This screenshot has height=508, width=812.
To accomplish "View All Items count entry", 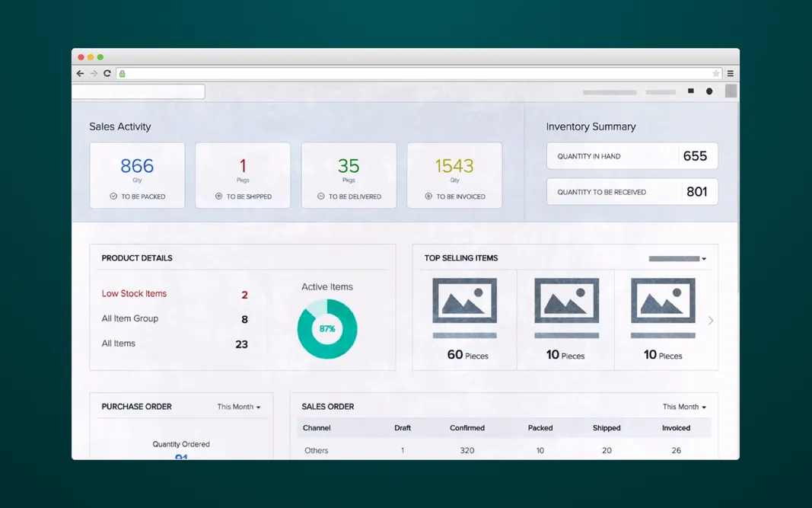I will (118, 343).
